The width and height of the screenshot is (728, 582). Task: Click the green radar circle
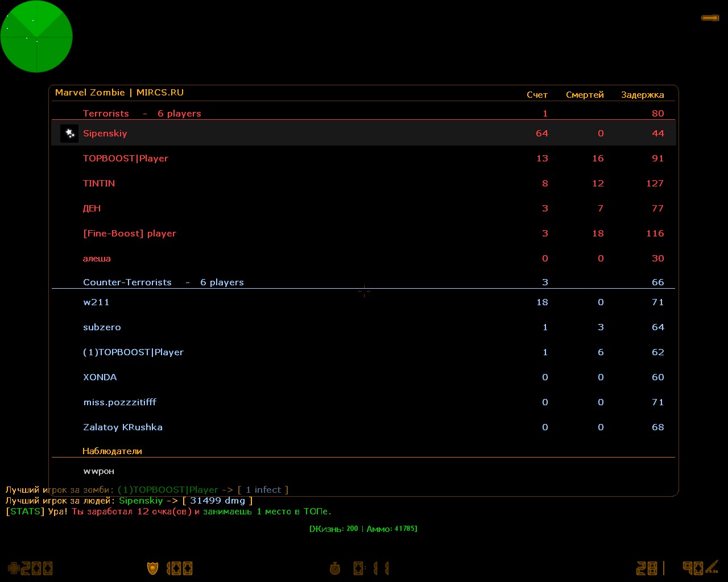tap(36, 36)
